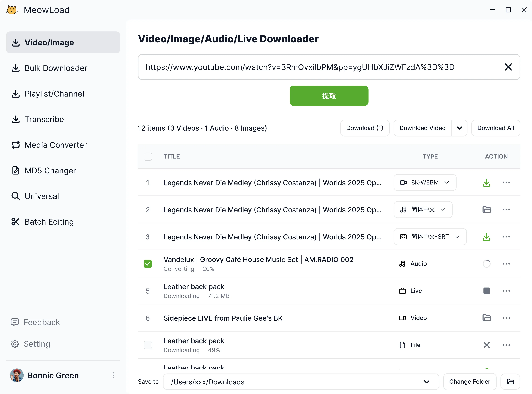
Task: Open more options for File Leather back pack
Action: [x=506, y=345]
